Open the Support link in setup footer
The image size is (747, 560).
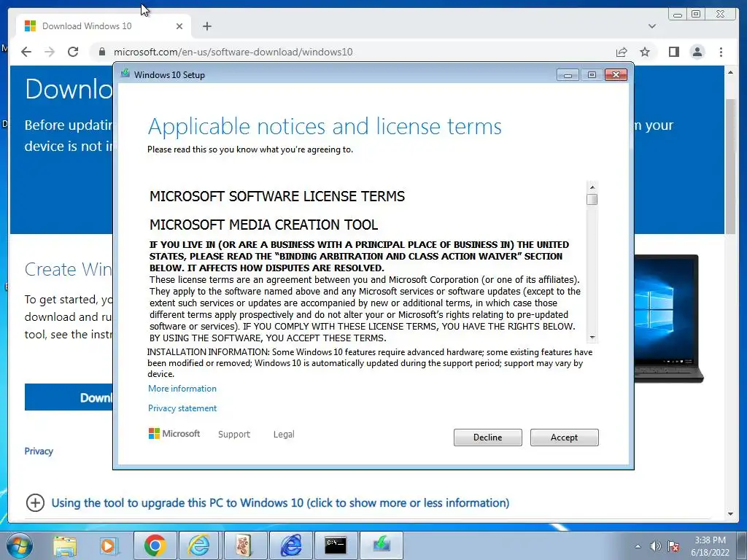tap(234, 435)
